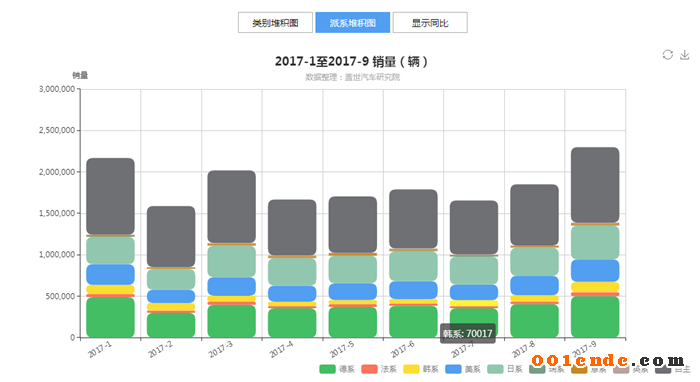Screen dimensions: 700x382
Task: Select the 派系堆积图 tab
Action: coord(353,22)
